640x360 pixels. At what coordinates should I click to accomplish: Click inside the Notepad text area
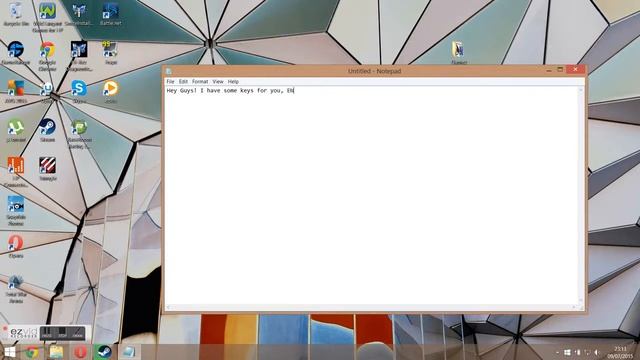coord(372,196)
